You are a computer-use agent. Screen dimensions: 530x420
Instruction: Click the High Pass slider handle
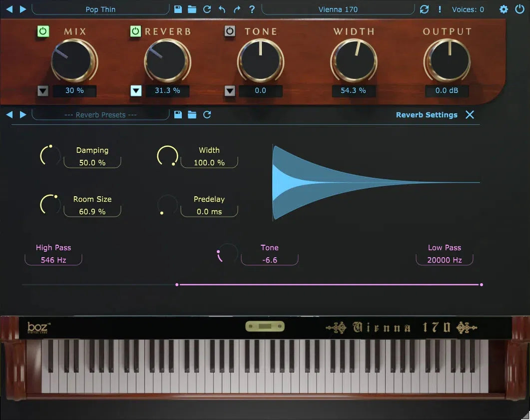coord(177,285)
